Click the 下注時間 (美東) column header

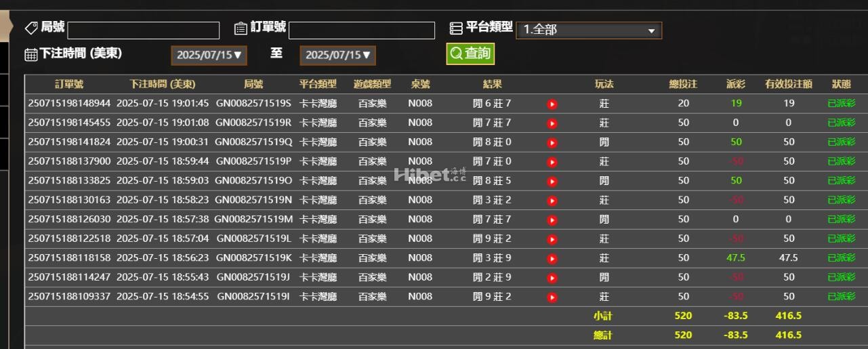[x=163, y=85]
